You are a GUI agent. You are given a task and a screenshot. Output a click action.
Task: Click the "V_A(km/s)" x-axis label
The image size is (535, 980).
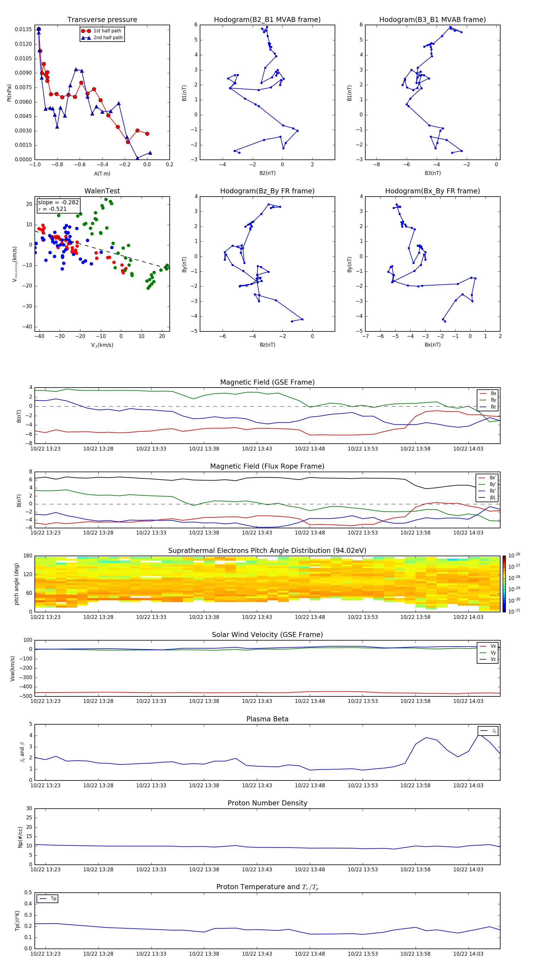pos(102,345)
